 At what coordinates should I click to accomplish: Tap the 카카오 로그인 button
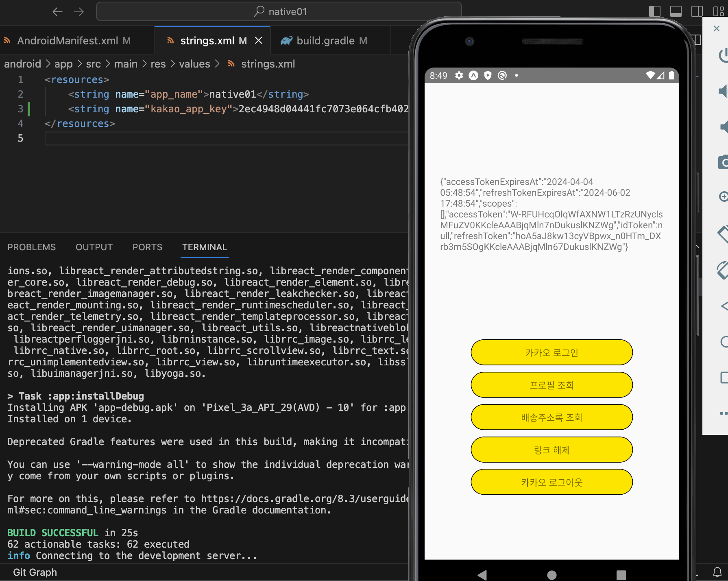click(551, 352)
